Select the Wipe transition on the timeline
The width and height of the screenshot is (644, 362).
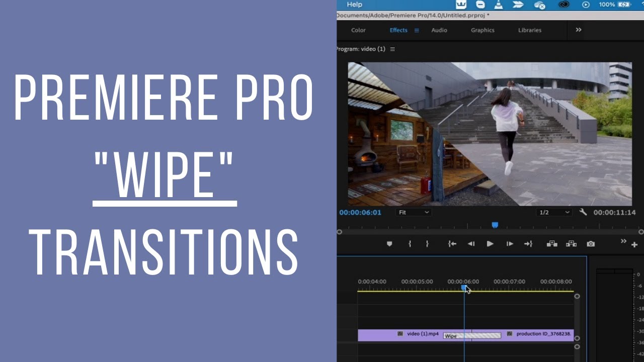pos(472,335)
